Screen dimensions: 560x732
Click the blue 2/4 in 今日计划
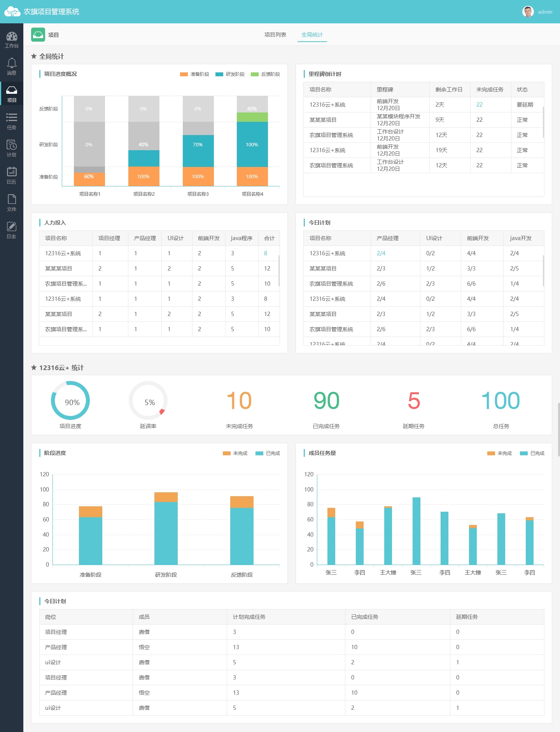(x=381, y=253)
